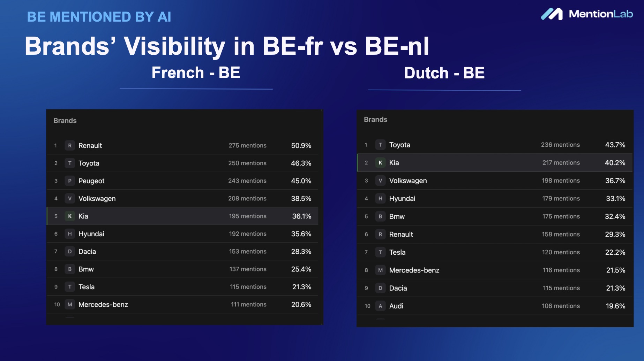Image resolution: width=644 pixels, height=361 pixels.
Task: Click the H icon for Hyundai in Dutch list
Action: click(x=380, y=199)
